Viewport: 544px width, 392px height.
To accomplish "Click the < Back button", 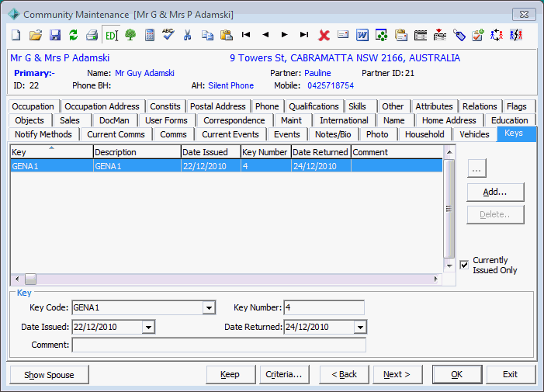I will point(344,375).
